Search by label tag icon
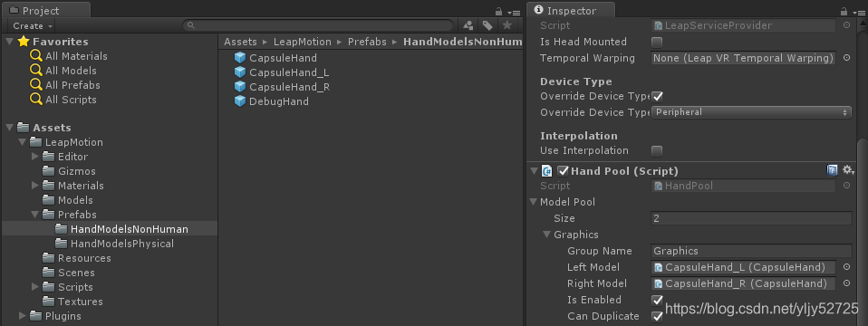Image resolution: width=868 pixels, height=326 pixels. click(x=487, y=25)
